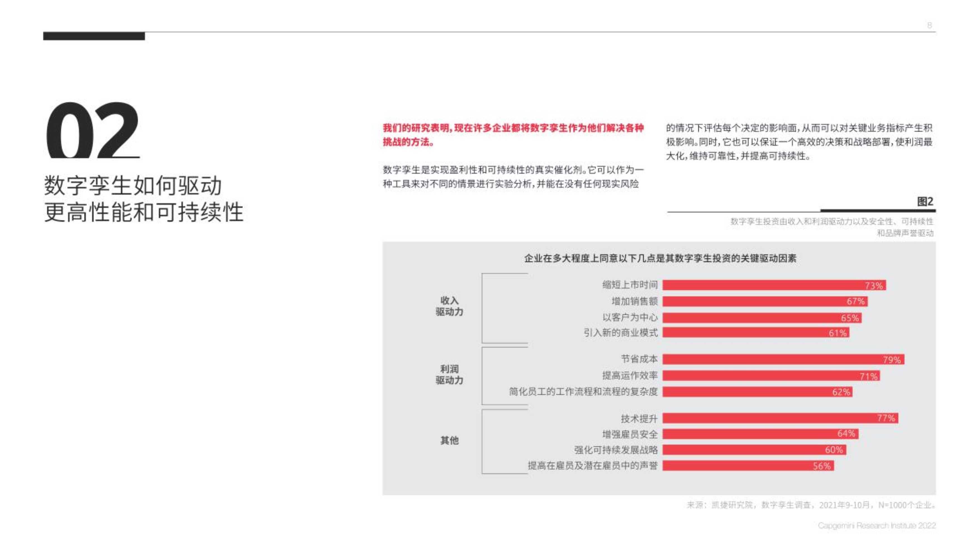The image size is (980, 552).
Task: Click the footer 'Capgemini Research Institute 2022'
Action: pyautogui.click(x=877, y=526)
